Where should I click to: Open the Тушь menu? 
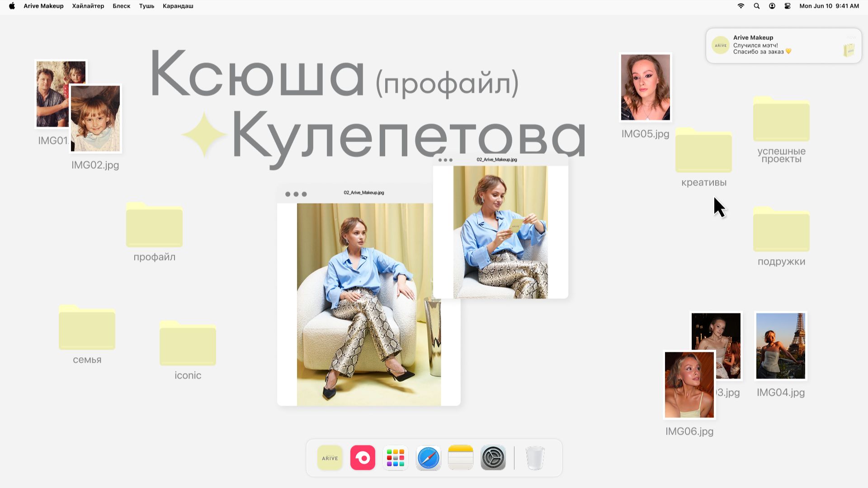point(146,6)
